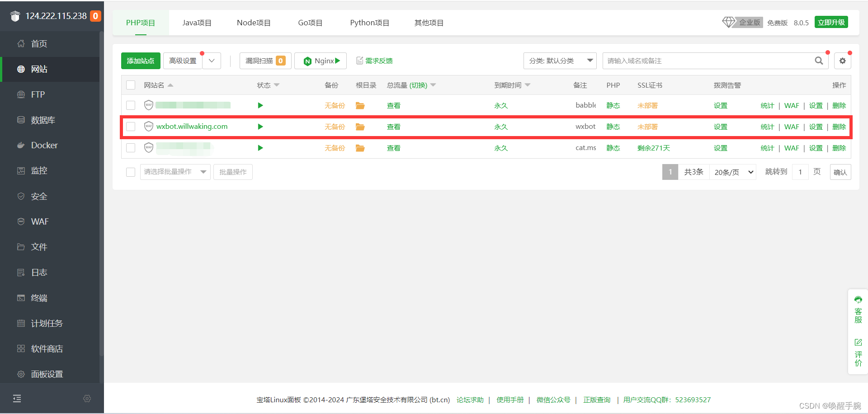Click the 漏洞扫描 button
The image size is (868, 414).
click(x=265, y=61)
